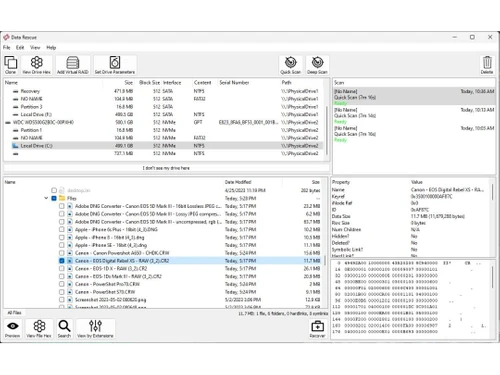Maximize the Data Rescue window
Image resolution: width=500 pixels, height=375 pixels.
(472, 37)
